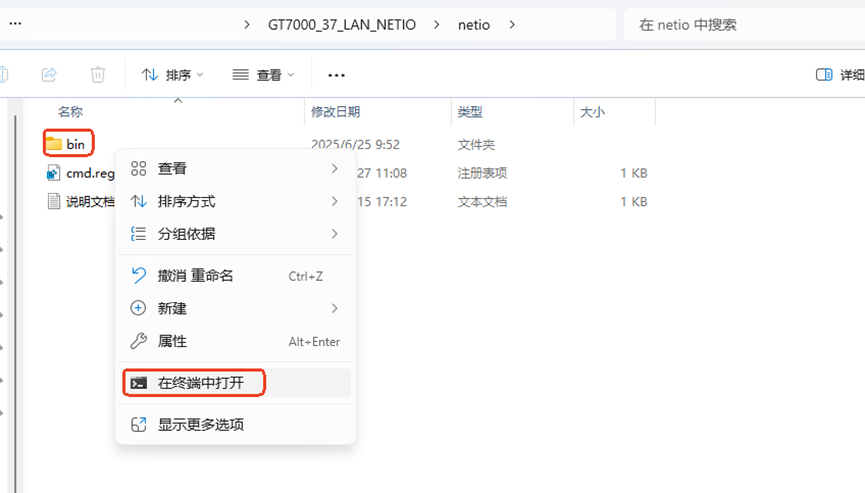Expand chevron after GT7000_37_LAN_NETIO breadcrumb
Viewport: 865px width, 493px height.
point(437,24)
